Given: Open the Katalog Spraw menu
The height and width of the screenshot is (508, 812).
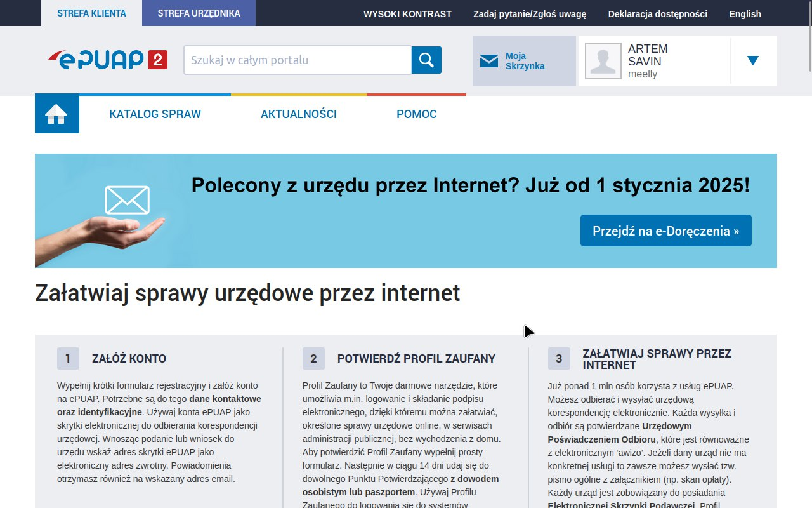Looking at the screenshot, I should point(155,114).
